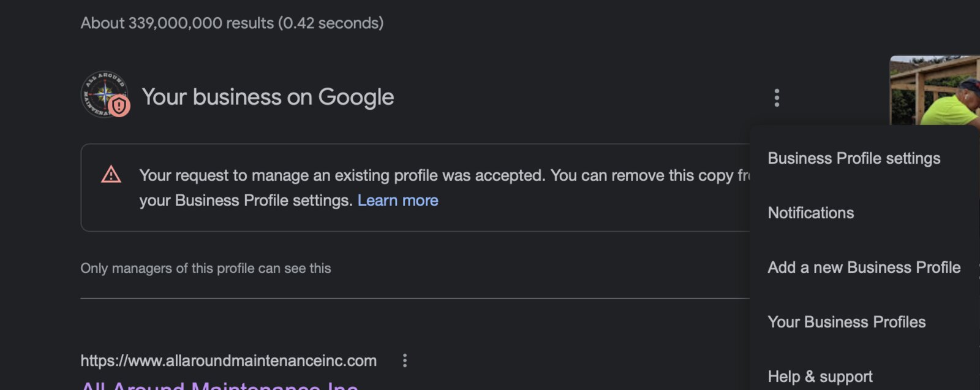The width and height of the screenshot is (980, 390).
Task: Click the warning triangle icon in the notice
Action: click(111, 175)
